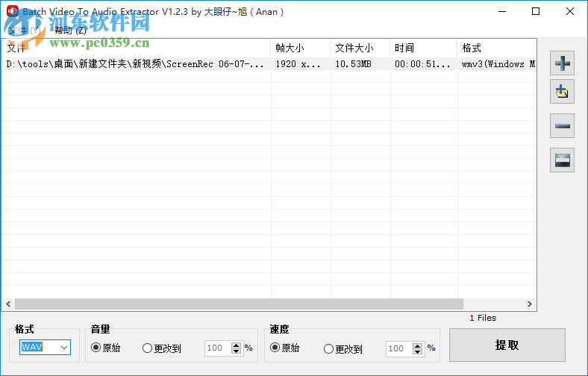Viewport: 588px width, 376px height.
Task: Click the 00:00:51 duration cell
Action: [x=422, y=64]
